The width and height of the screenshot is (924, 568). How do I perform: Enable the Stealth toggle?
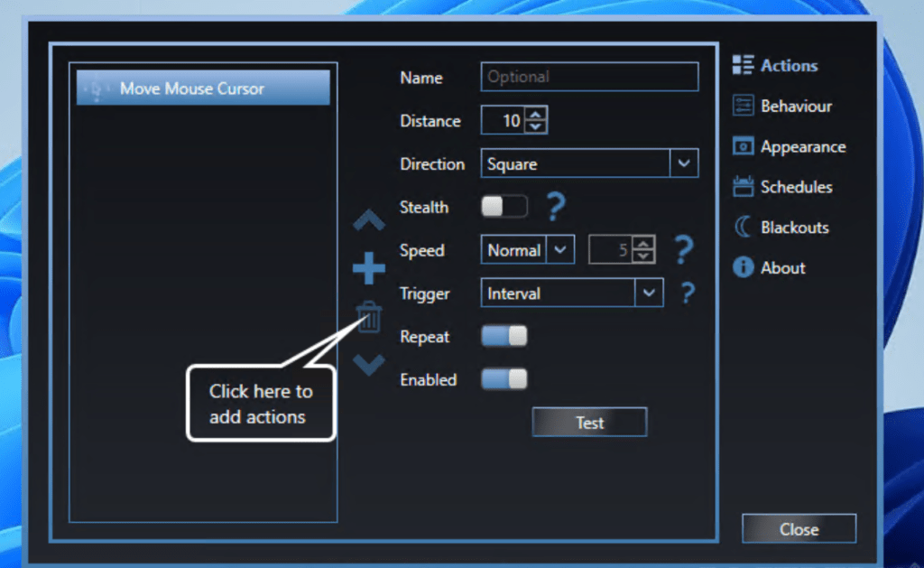tap(504, 206)
